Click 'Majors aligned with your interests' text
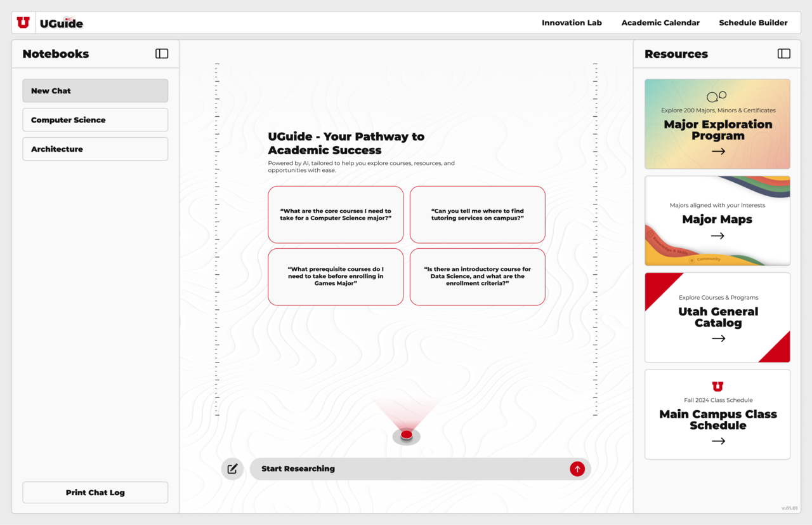The image size is (812, 525). 717,205
